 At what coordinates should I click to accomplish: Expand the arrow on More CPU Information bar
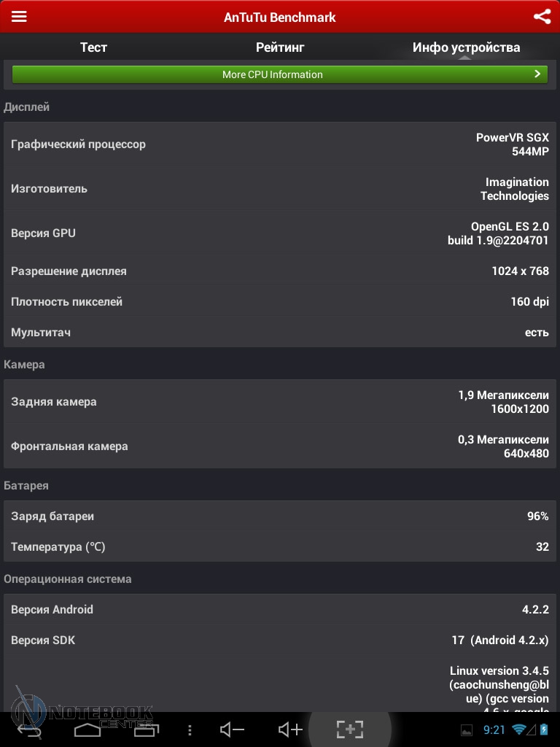(537, 74)
